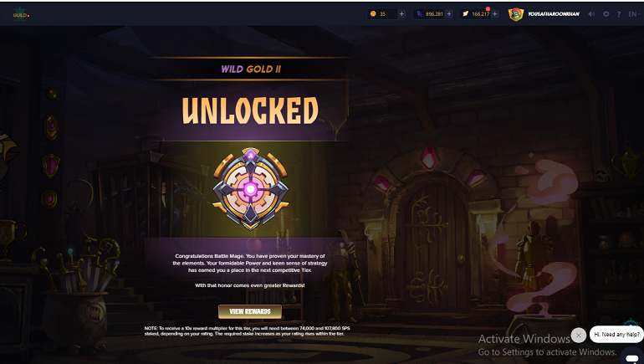This screenshot has height=364, width=644.
Task: Click the purple DEC crystal icon
Action: [419, 14]
